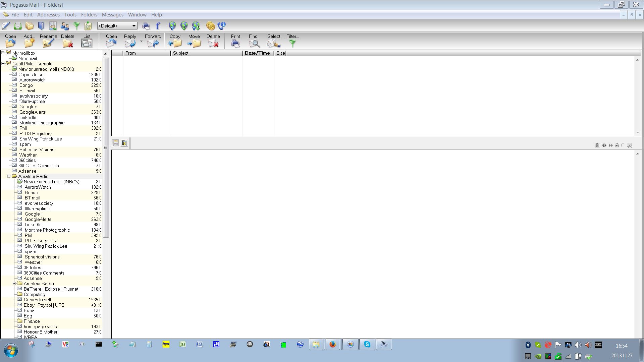This screenshot has height=362, width=644.
Task: Open distribution lists toolbar icon
Action: point(53,26)
